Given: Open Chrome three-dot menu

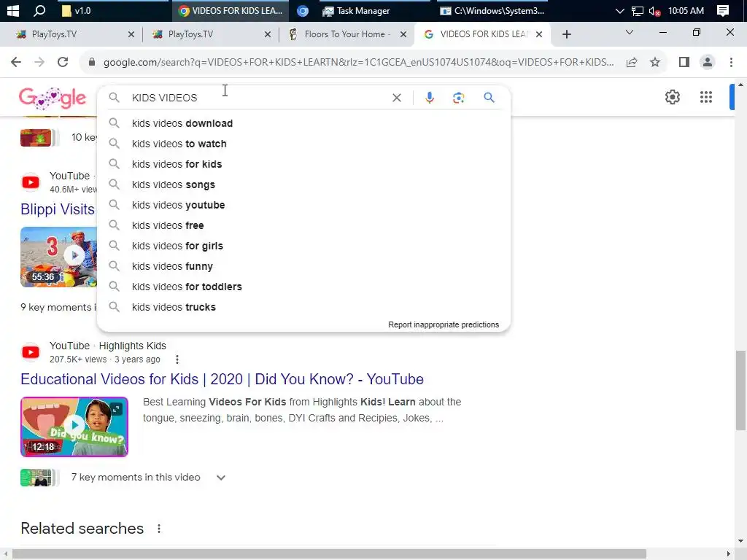Looking at the screenshot, I should [731, 62].
